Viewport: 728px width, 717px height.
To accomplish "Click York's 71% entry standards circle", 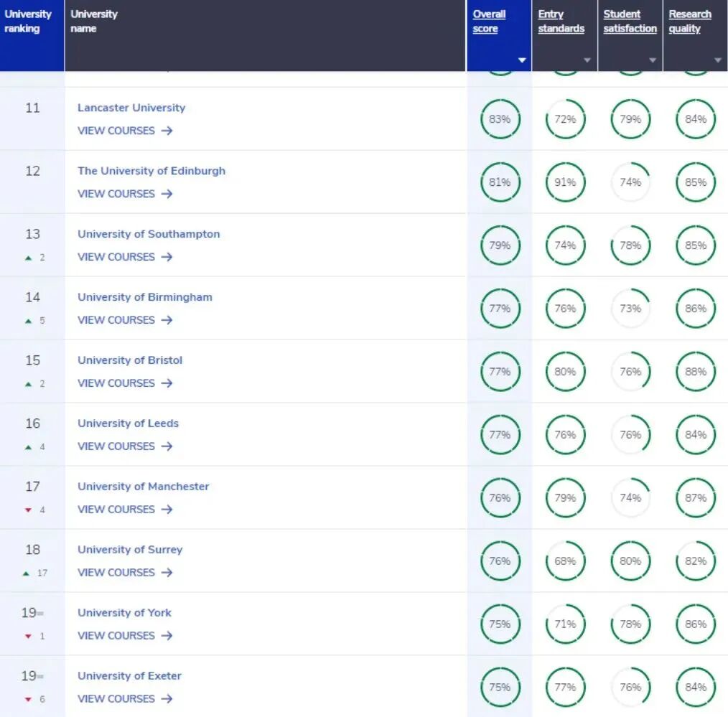I will click(x=565, y=624).
